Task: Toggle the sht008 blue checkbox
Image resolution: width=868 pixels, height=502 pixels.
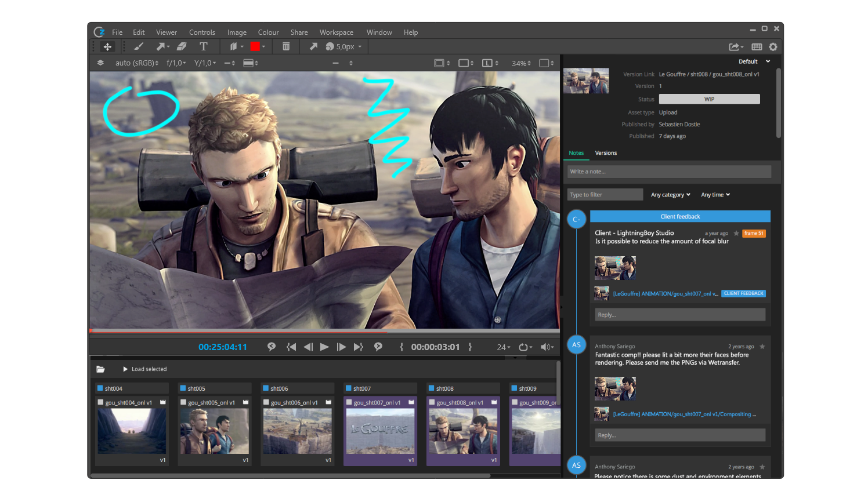Action: [x=431, y=388]
